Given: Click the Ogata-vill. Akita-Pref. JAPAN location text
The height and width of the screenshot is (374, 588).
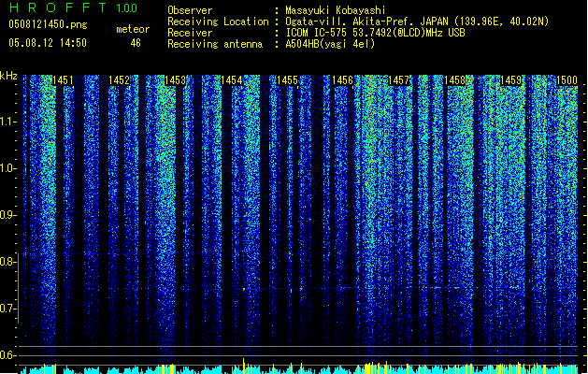Looking at the screenshot, I should tap(417, 22).
